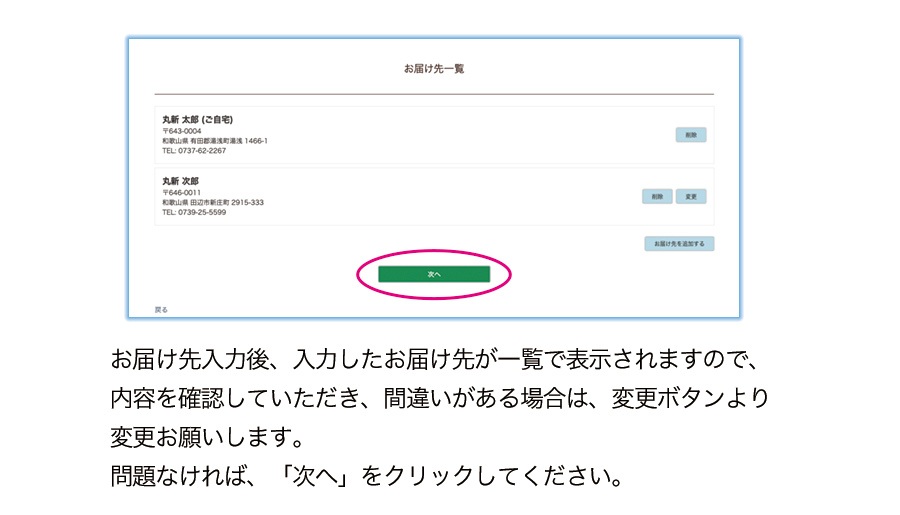900x515 pixels.
Task: Click the instruction line starting 問題なければ
Action: 367,476
